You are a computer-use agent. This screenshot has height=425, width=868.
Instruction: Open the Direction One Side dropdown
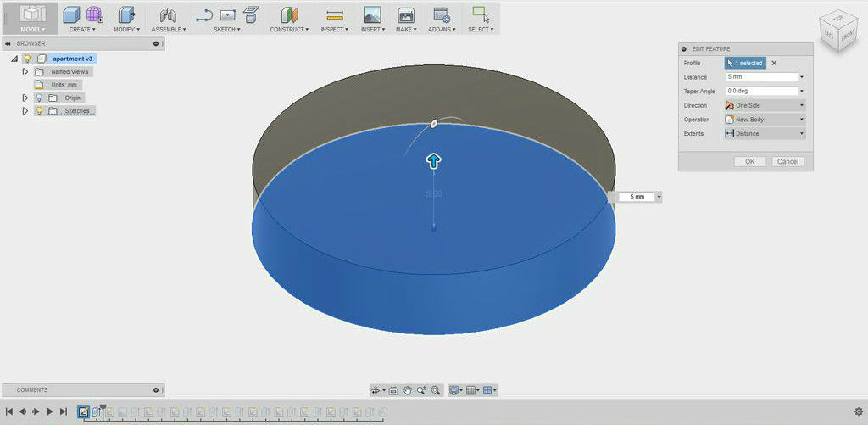click(x=765, y=105)
